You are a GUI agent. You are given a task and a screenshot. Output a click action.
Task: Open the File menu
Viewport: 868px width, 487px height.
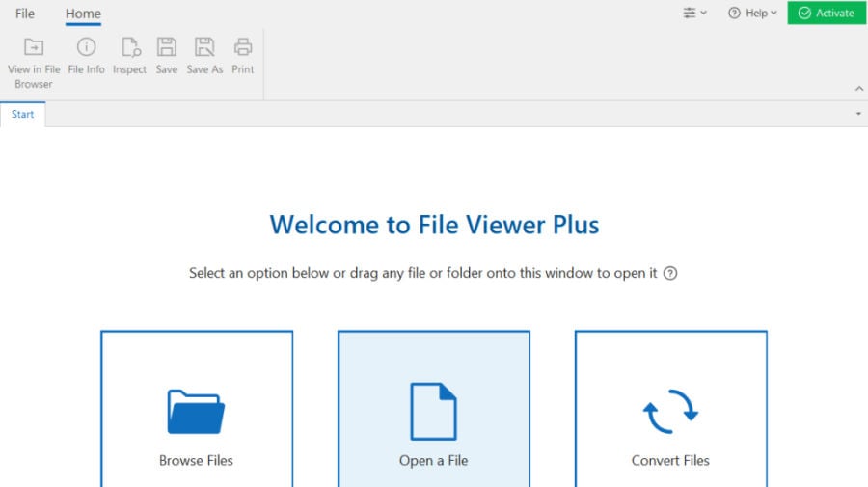(25, 14)
